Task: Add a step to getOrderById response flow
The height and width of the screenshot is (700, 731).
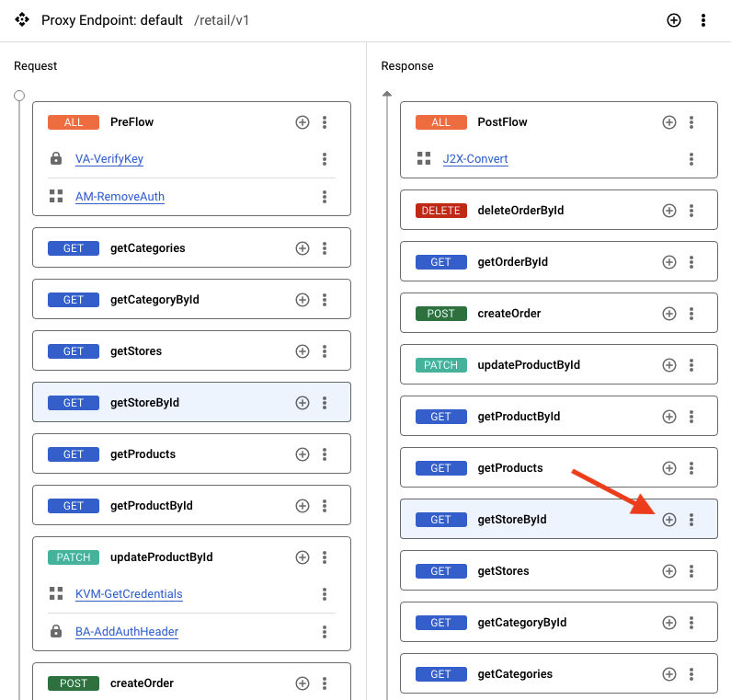Action: click(x=669, y=262)
